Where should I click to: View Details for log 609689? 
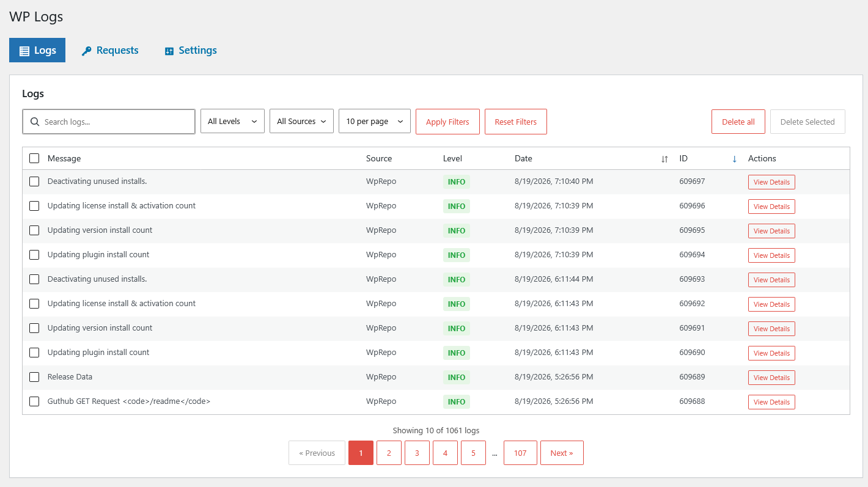click(x=771, y=378)
